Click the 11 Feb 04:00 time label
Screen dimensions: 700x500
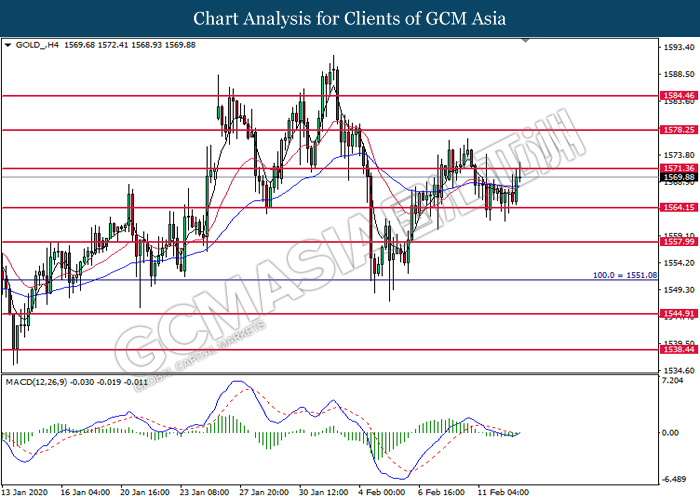point(504,492)
